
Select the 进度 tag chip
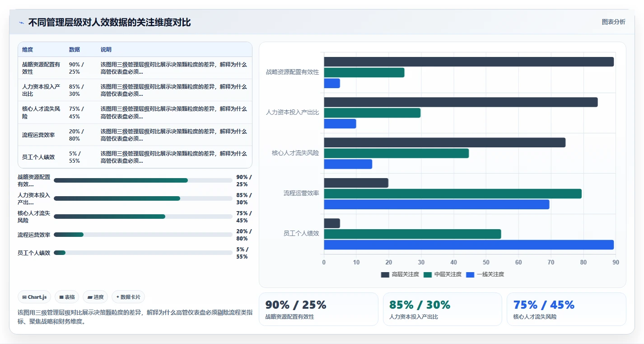click(x=95, y=297)
